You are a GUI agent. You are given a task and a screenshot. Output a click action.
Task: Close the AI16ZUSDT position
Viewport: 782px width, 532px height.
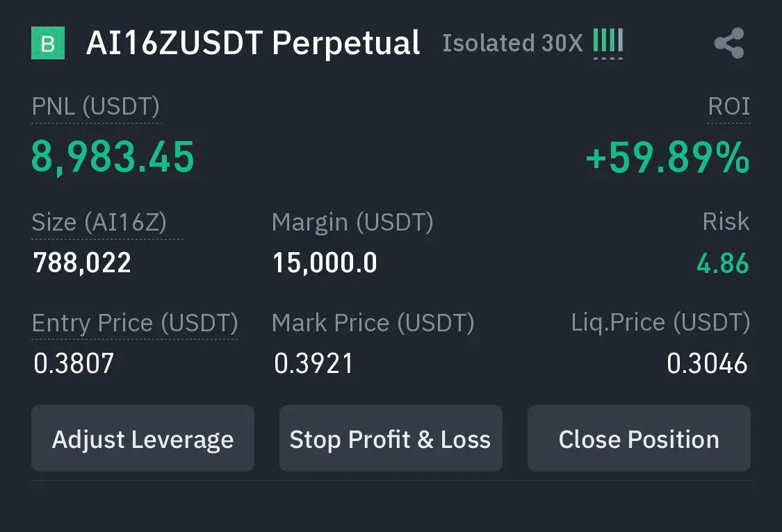[x=639, y=438]
